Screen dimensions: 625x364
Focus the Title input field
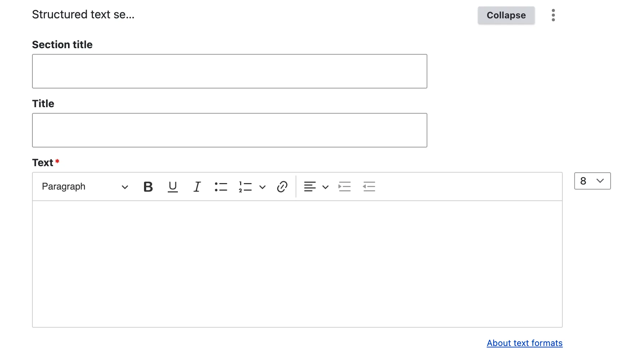pyautogui.click(x=229, y=130)
